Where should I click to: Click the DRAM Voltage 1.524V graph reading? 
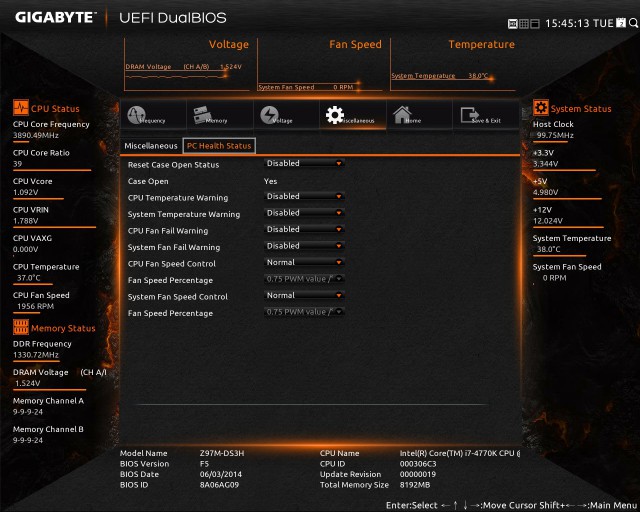coord(183,67)
